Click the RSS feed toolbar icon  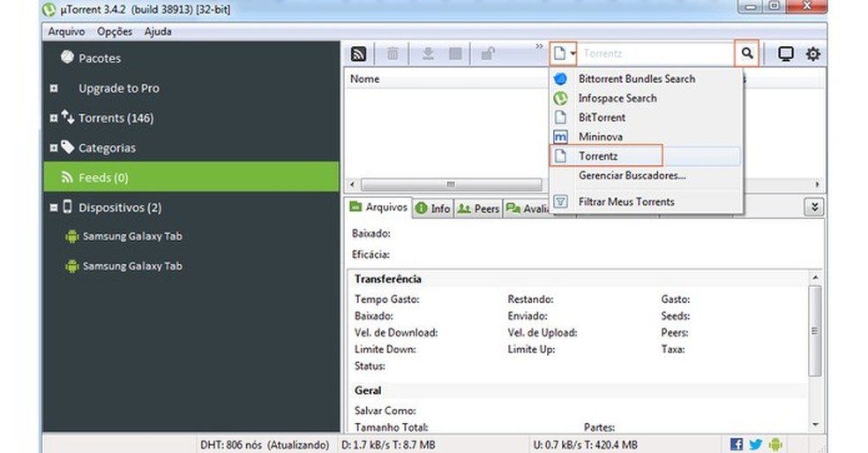pos(359,54)
